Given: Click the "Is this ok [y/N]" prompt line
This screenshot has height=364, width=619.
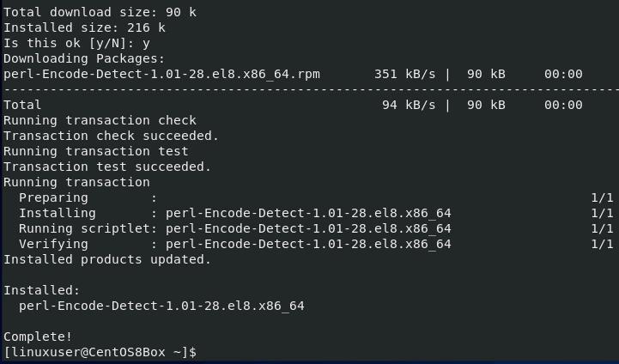Looking at the screenshot, I should (x=76, y=43).
